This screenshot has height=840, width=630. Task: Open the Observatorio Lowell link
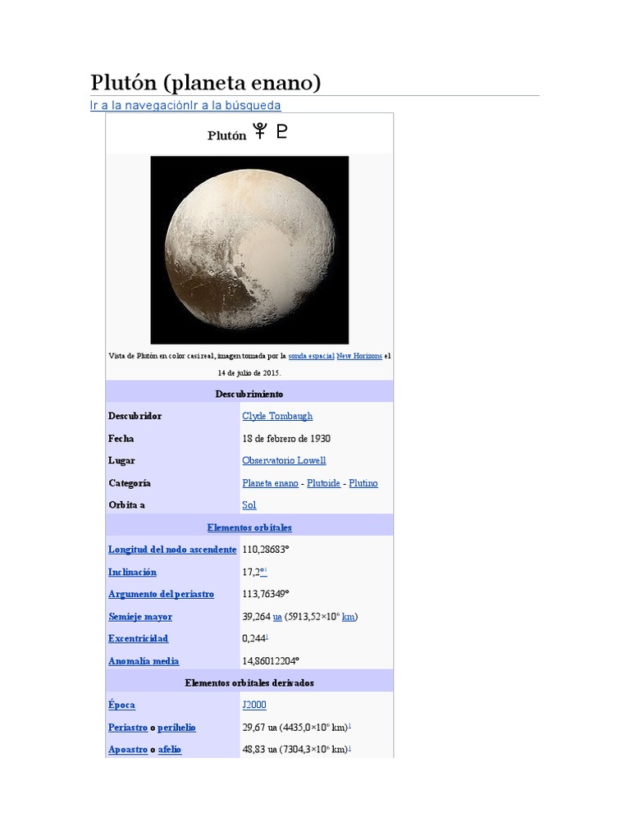tap(284, 460)
